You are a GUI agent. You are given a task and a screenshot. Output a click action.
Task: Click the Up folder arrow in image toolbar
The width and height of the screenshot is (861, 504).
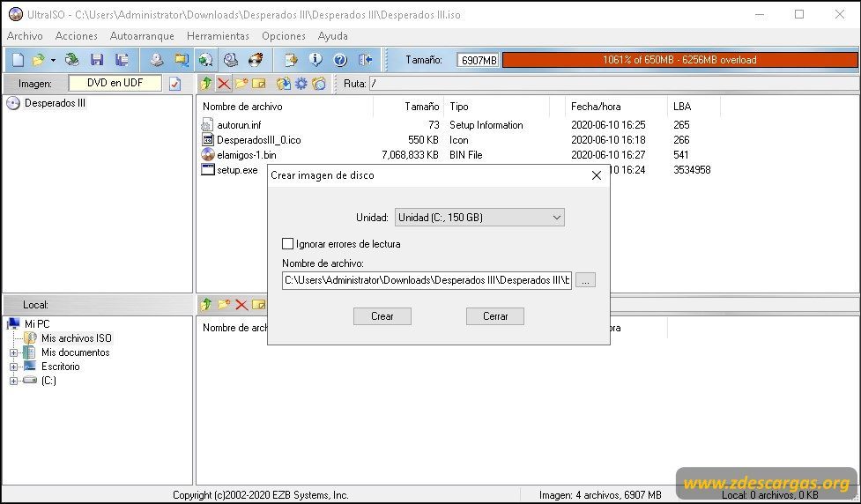point(206,84)
